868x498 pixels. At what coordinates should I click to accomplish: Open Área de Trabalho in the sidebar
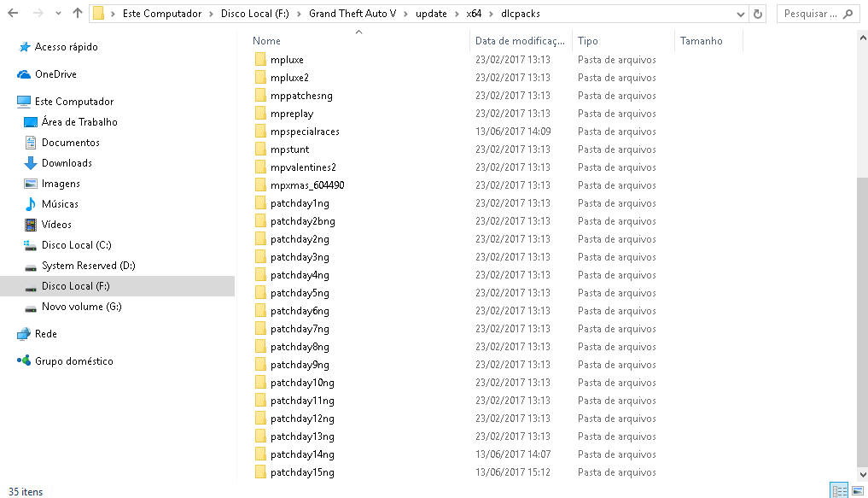click(x=79, y=122)
